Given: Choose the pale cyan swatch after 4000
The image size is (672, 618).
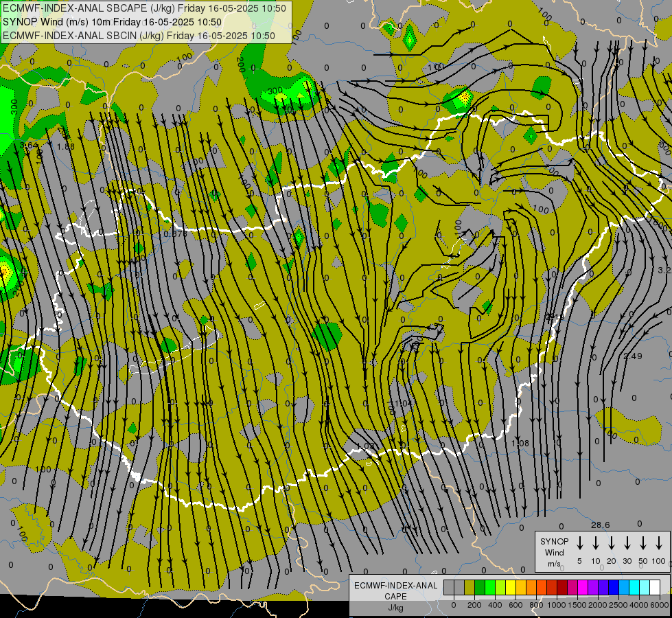Looking at the screenshot, I should tap(644, 587).
